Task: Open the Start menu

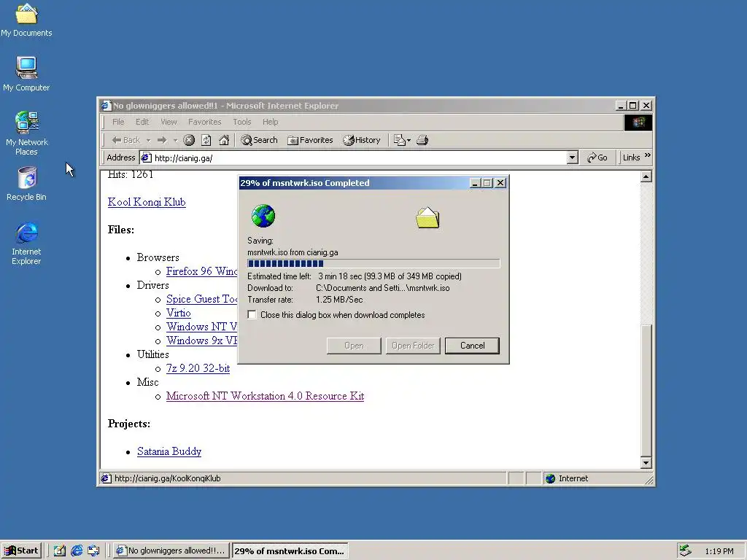Action: tap(21, 551)
